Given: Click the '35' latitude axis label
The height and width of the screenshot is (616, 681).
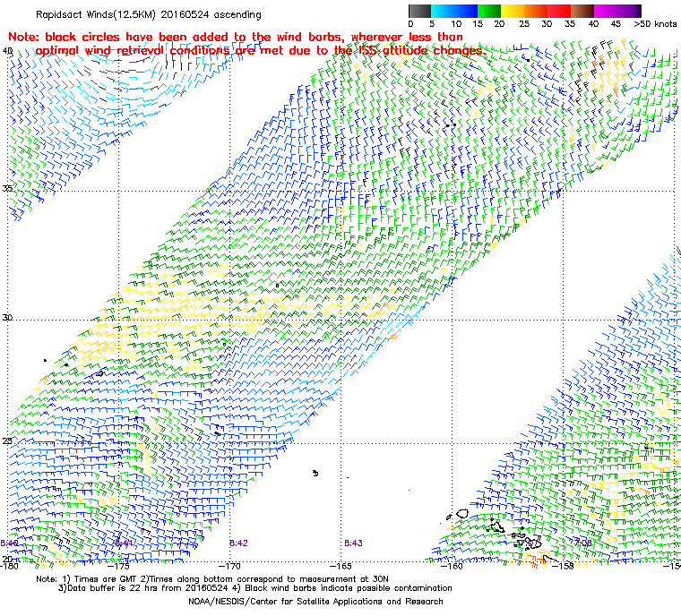Looking at the screenshot, I should point(7,188).
